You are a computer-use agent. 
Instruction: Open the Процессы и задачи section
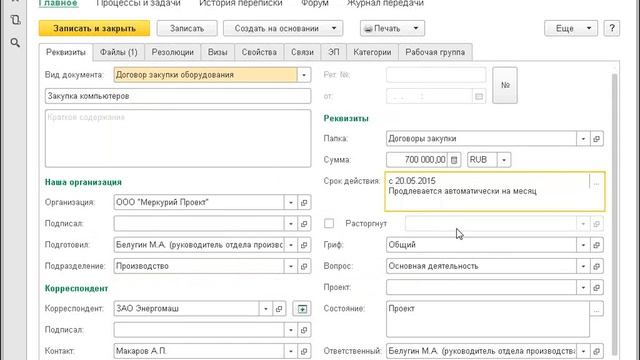pyautogui.click(x=138, y=3)
